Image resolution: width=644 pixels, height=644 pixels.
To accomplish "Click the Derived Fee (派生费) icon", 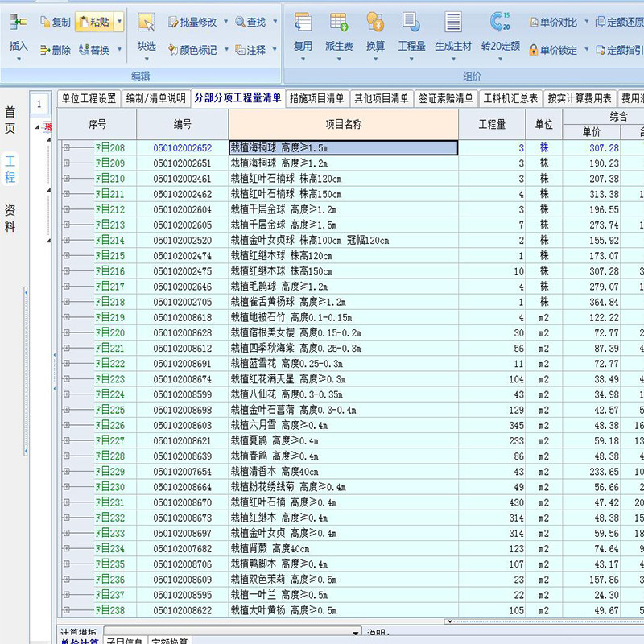I will (x=339, y=23).
